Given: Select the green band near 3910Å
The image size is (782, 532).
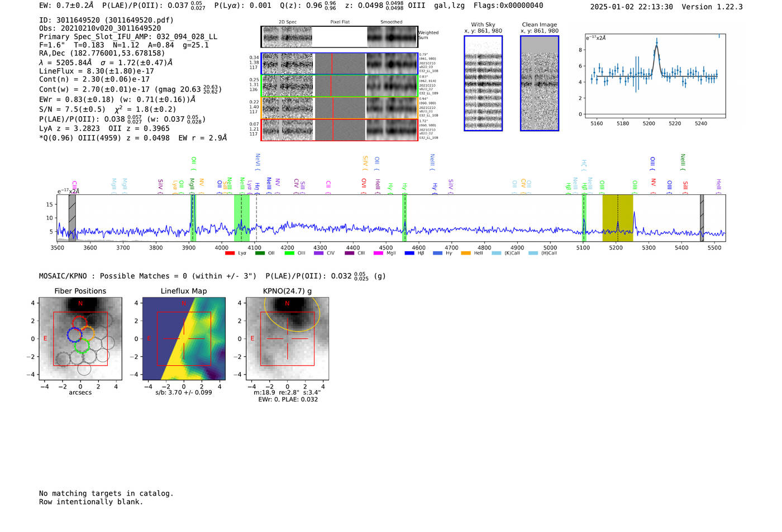Looking at the screenshot, I should point(193,218).
